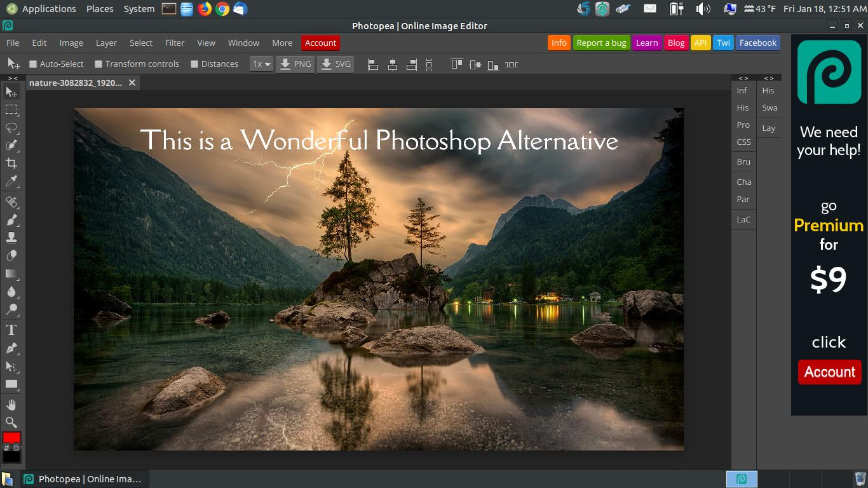
Task: Click the Report a bug button
Action: tap(601, 43)
